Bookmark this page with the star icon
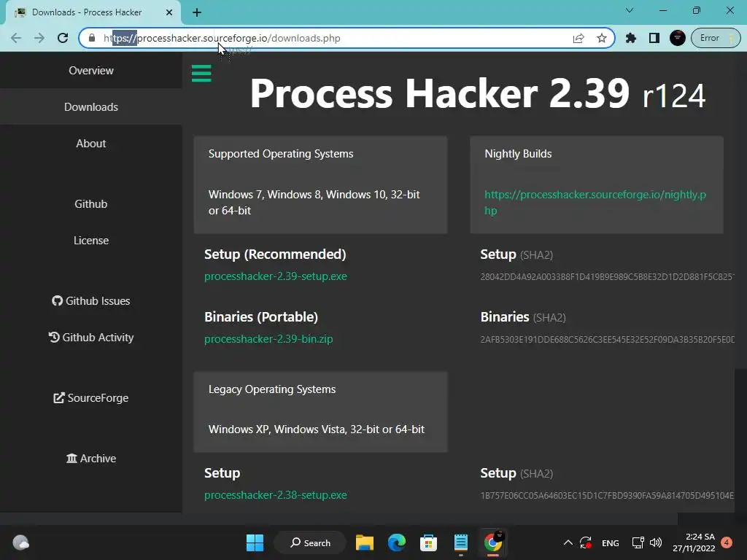747x560 pixels. pyautogui.click(x=602, y=38)
